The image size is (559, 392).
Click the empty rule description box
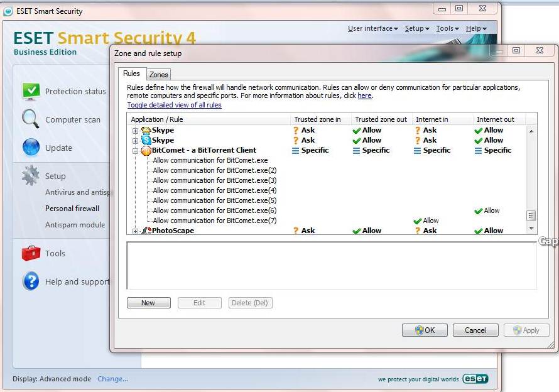332,265
